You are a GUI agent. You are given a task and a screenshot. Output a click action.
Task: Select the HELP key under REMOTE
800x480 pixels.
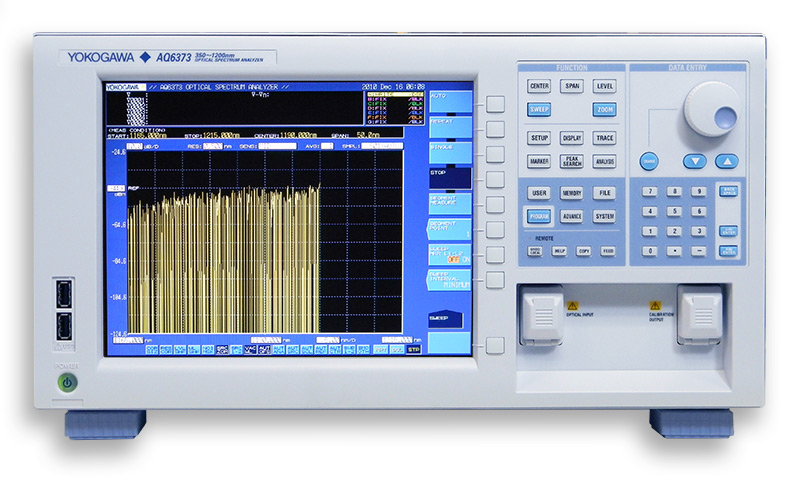pyautogui.click(x=559, y=251)
